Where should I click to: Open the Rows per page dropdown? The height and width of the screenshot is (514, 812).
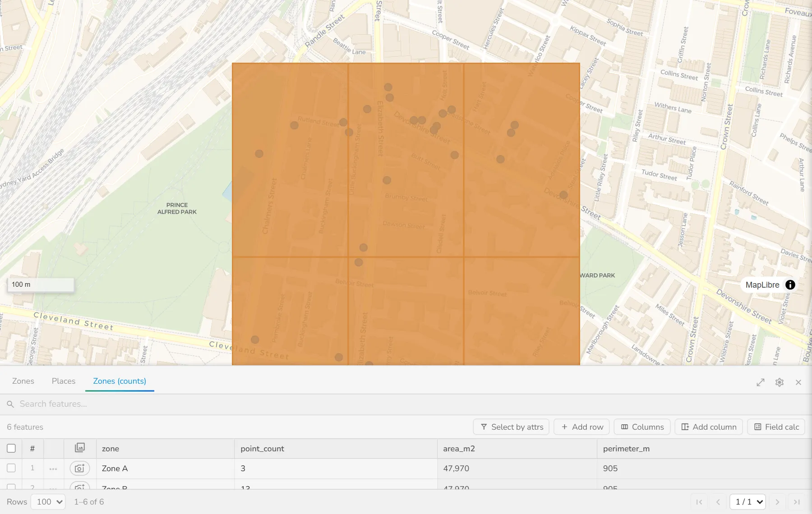48,502
